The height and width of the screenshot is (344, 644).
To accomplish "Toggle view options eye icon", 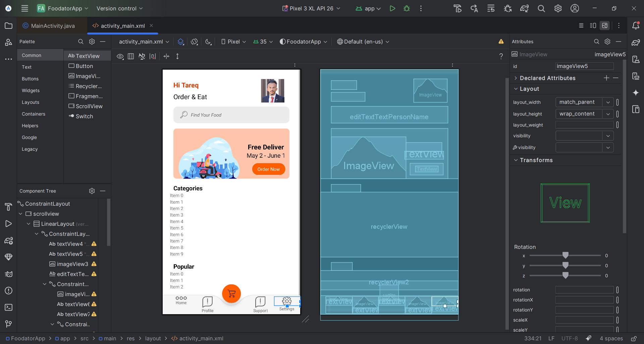I will pos(120,56).
